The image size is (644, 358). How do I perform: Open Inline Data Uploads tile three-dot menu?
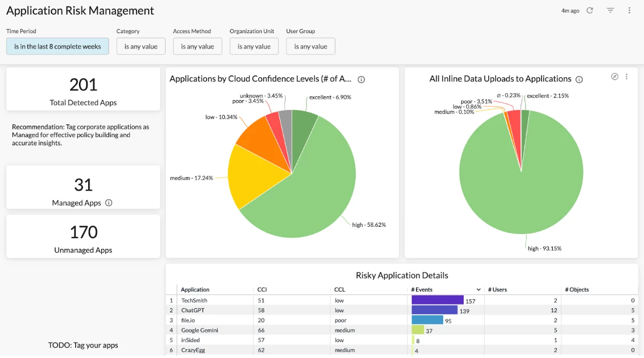coord(626,76)
